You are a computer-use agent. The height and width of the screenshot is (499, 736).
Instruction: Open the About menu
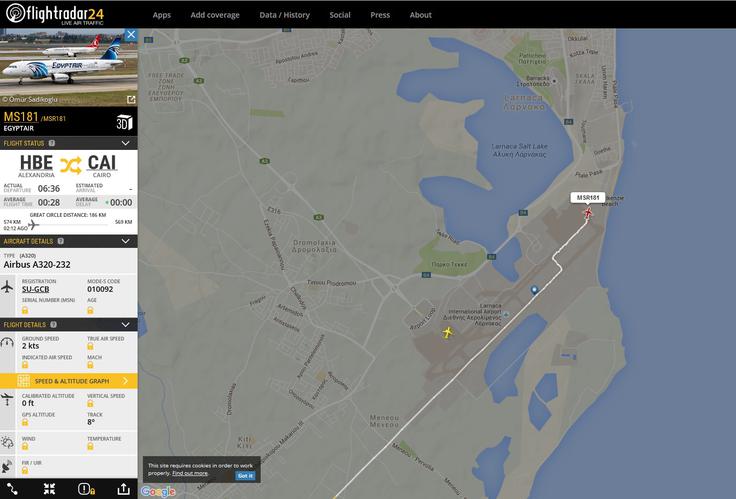pos(421,15)
